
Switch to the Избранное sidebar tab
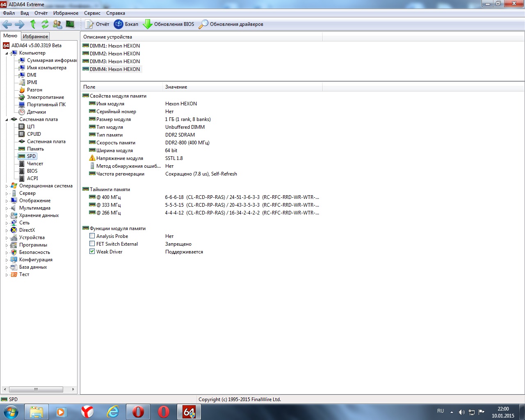click(35, 37)
